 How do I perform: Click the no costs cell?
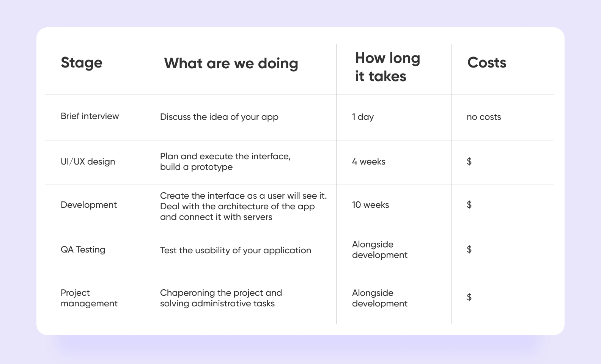click(484, 117)
